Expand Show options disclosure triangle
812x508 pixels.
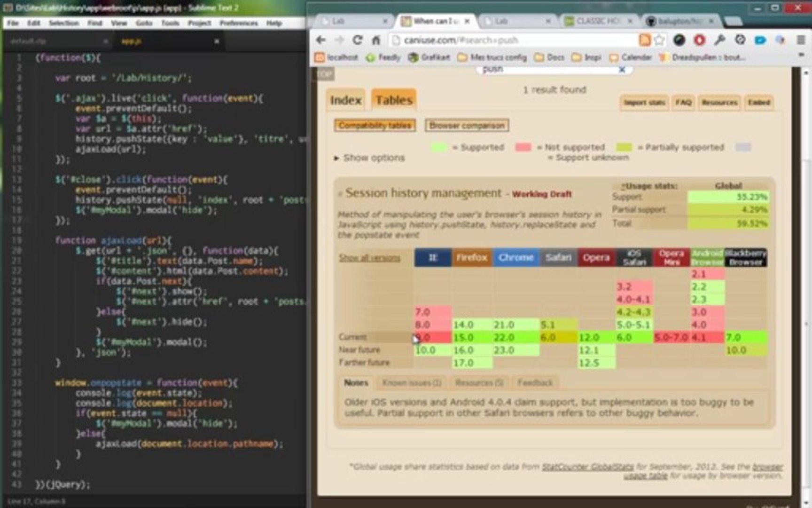tap(336, 158)
